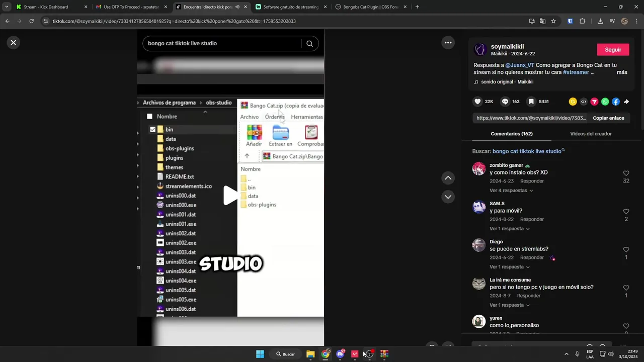Click Copiar enlace button
The height and width of the screenshot is (362, 644).
pyautogui.click(x=608, y=118)
